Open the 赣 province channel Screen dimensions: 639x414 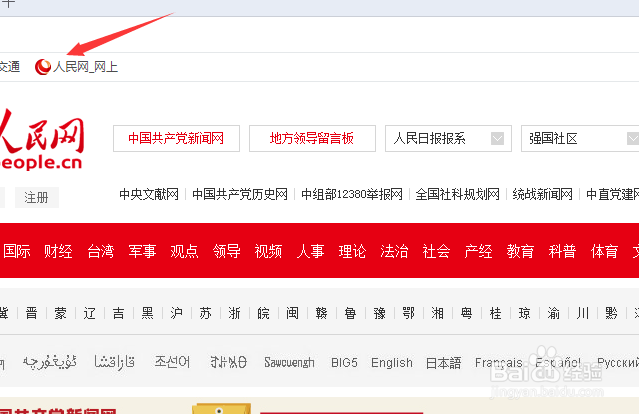click(x=321, y=313)
